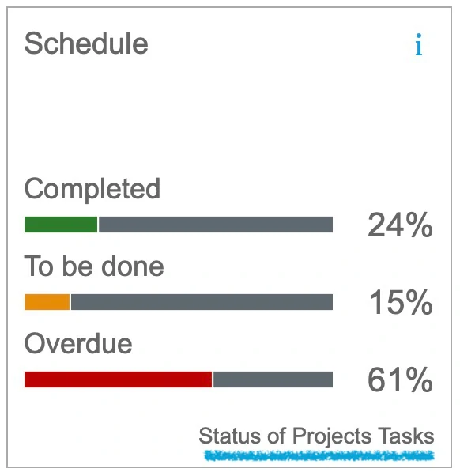This screenshot has height=476, width=460.
Task: Select the green Completed bar segment
Action: pyautogui.click(x=61, y=225)
